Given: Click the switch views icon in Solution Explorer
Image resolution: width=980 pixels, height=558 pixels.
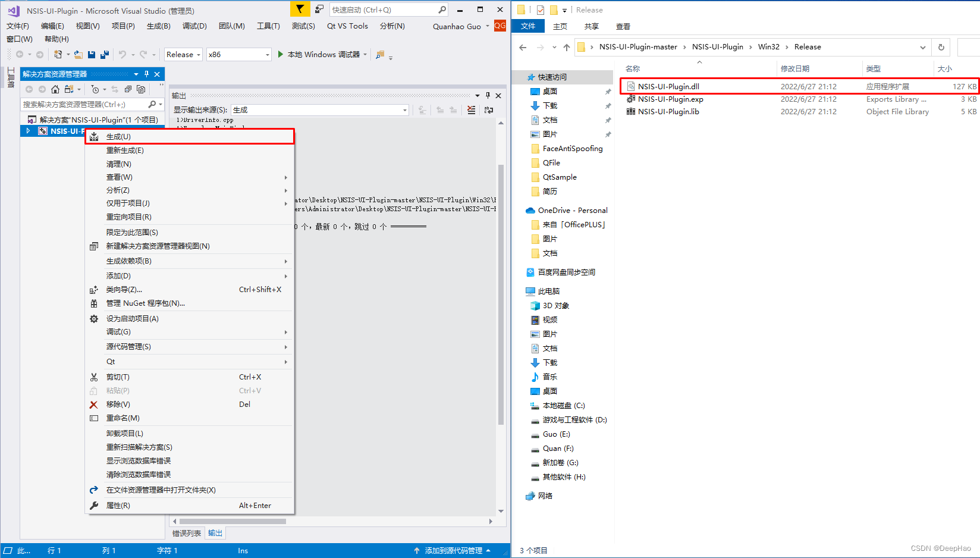Looking at the screenshot, I should [x=69, y=89].
